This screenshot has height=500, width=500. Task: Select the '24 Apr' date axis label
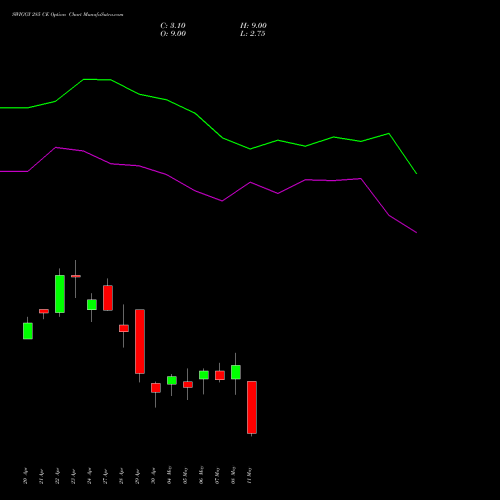point(90,476)
